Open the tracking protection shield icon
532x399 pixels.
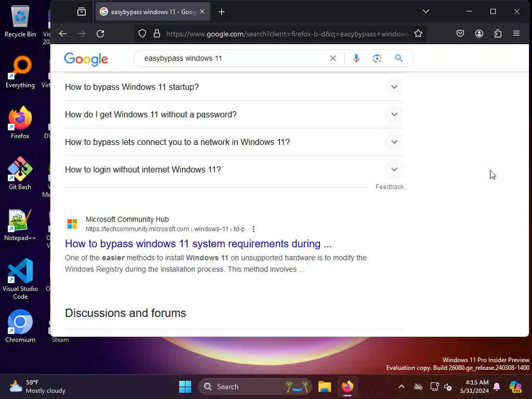point(142,34)
